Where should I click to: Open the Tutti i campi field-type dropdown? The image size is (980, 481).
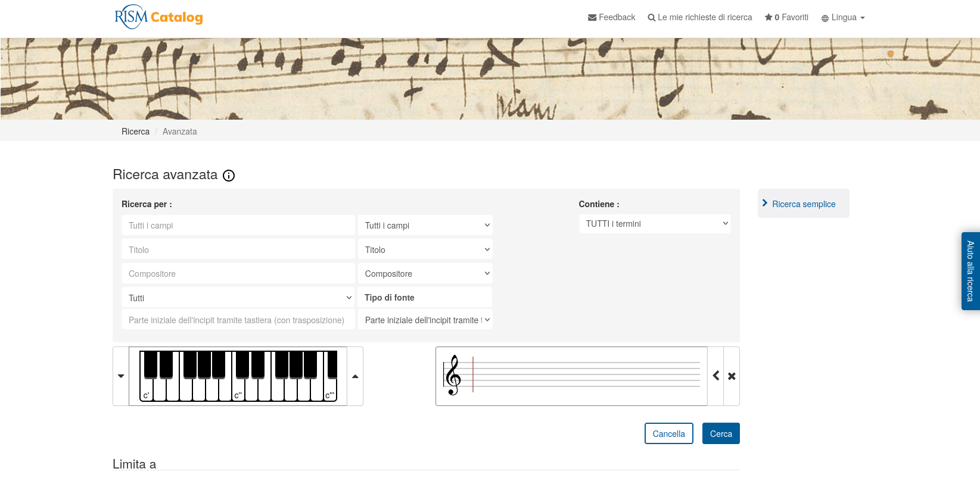(425, 226)
